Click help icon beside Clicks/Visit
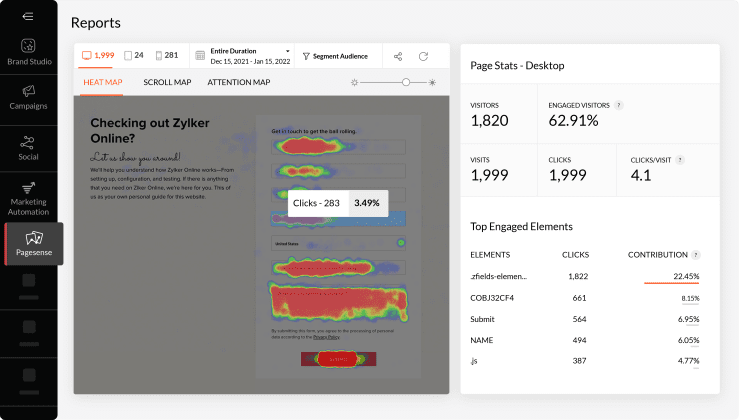The image size is (739, 420). (680, 160)
